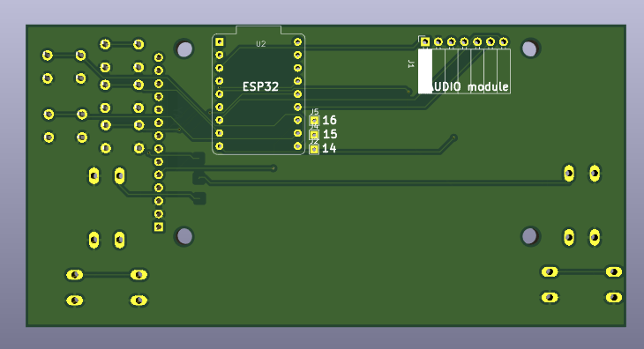The width and height of the screenshot is (644, 349).
Task: Select the square pad ending the long pin header
Action: point(159,226)
